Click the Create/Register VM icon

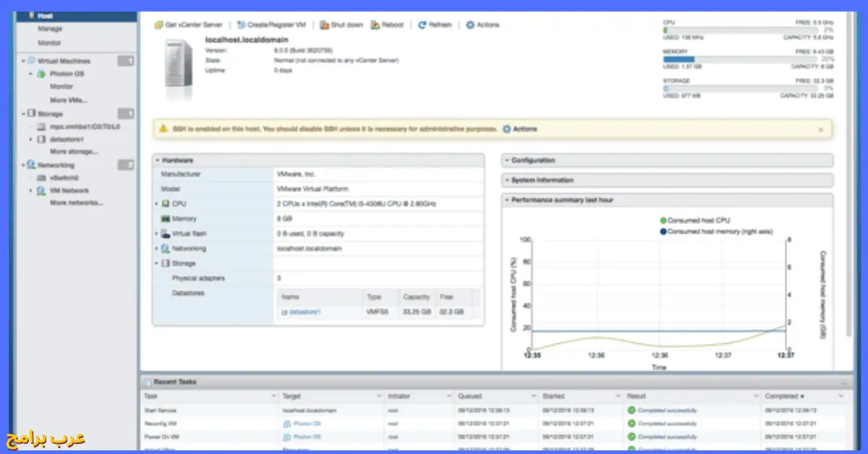241,25
